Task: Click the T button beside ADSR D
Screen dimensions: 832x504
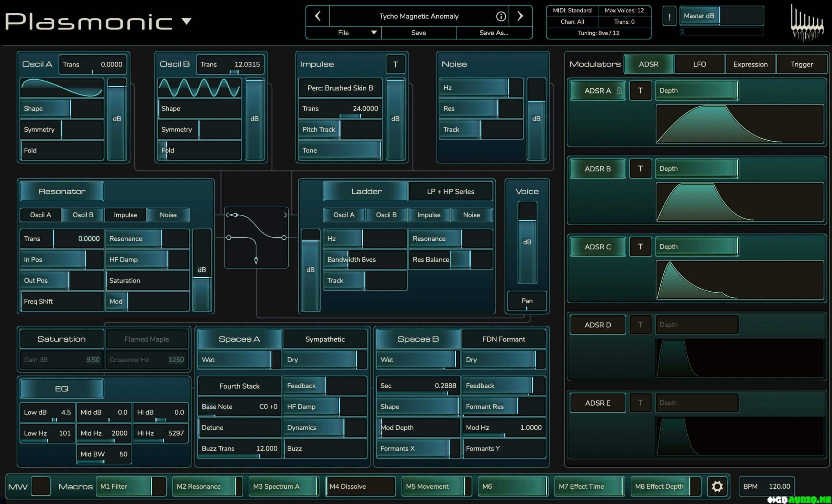Action: [640, 324]
